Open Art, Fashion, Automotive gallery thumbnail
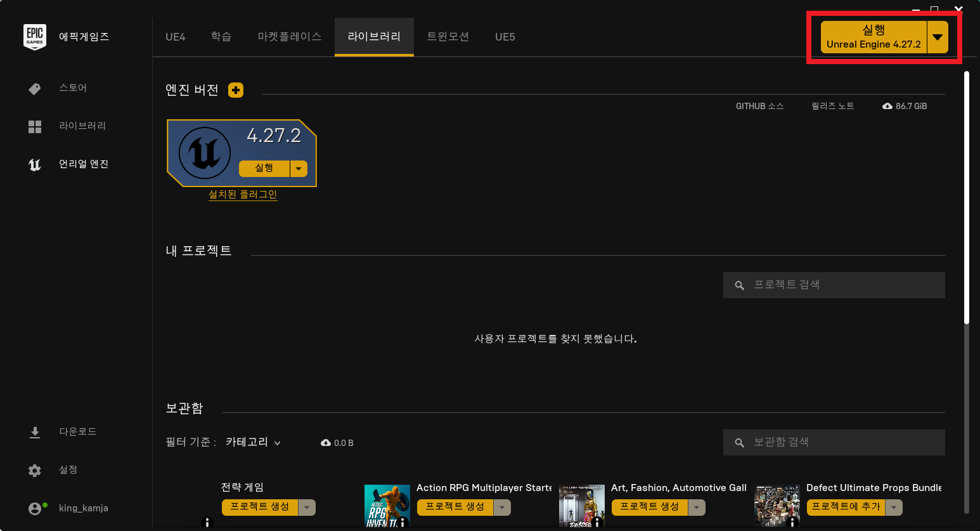The image size is (980, 531). (x=582, y=506)
